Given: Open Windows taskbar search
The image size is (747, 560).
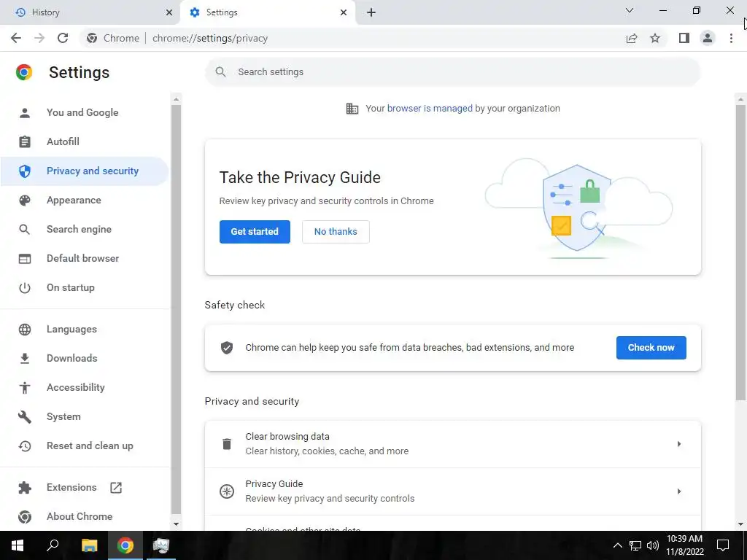Looking at the screenshot, I should coord(53,545).
